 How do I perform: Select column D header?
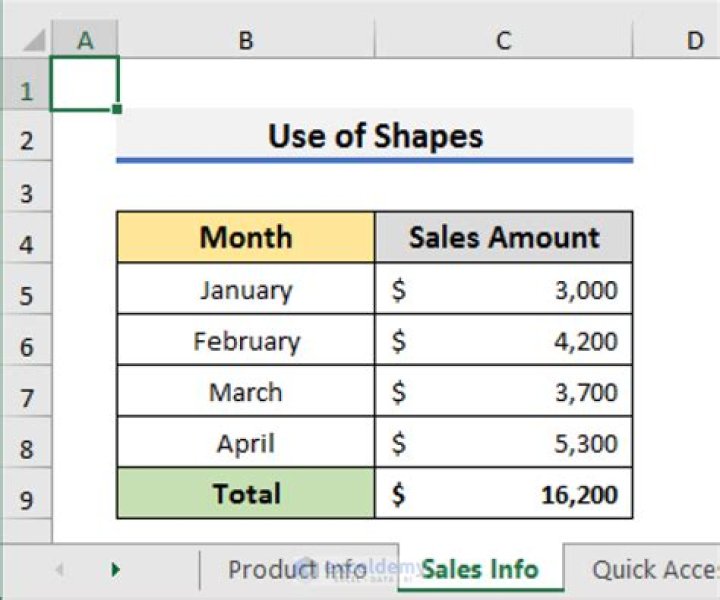676,40
